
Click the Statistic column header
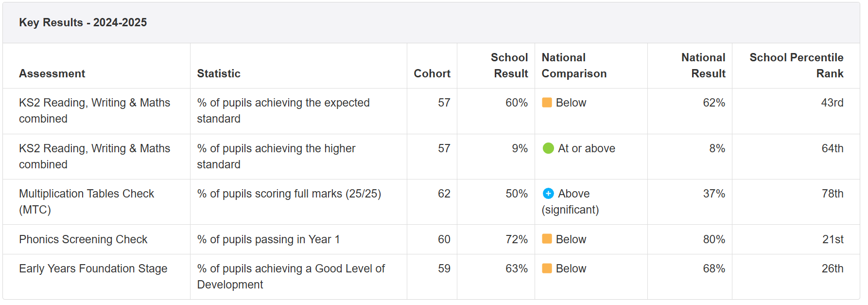pos(219,73)
